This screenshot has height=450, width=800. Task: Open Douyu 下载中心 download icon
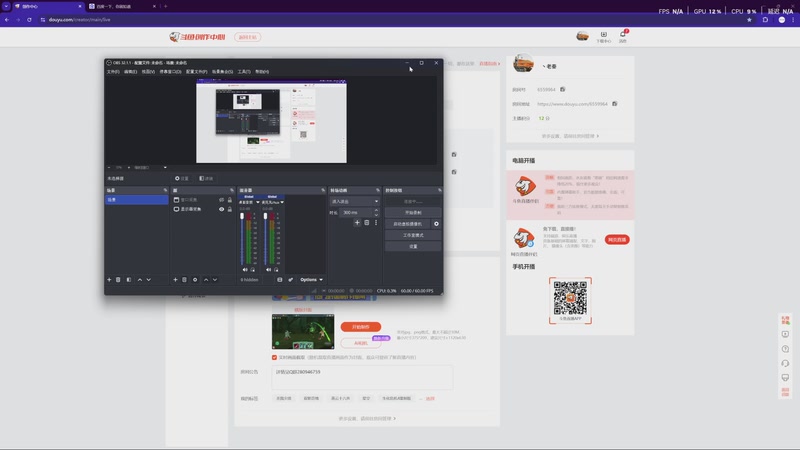pyautogui.click(x=604, y=36)
